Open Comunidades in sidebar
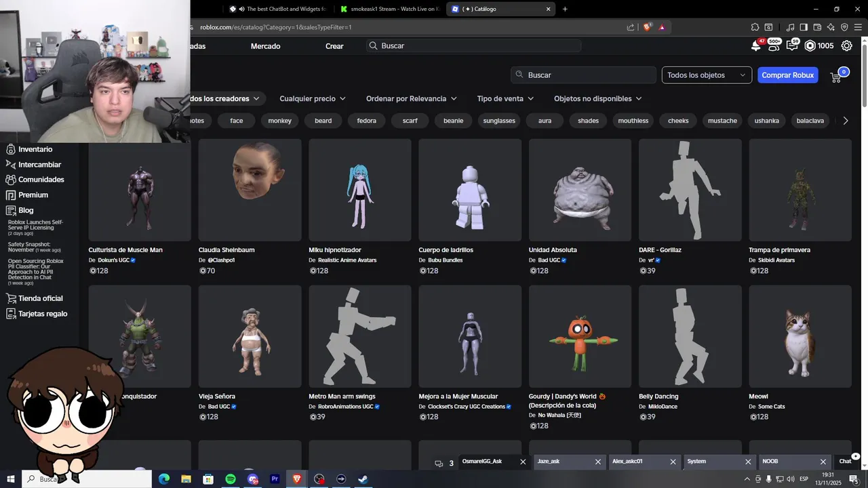868x488 pixels. pyautogui.click(x=35, y=180)
